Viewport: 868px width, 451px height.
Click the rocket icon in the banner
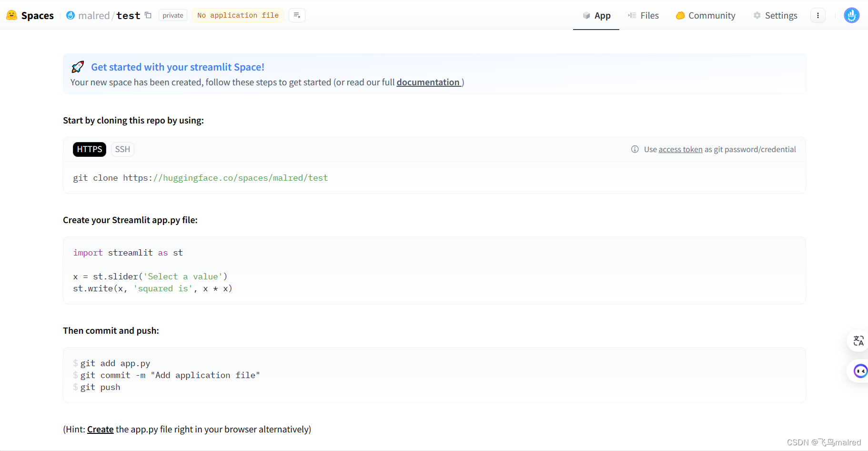point(78,67)
